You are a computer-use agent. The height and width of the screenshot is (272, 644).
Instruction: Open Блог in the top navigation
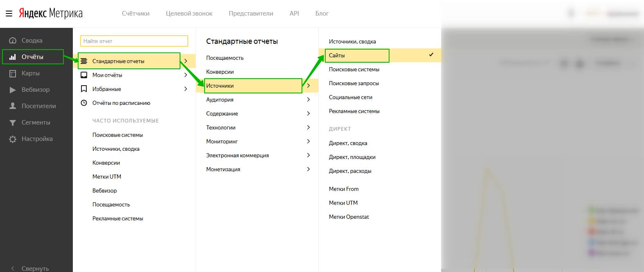(322, 14)
